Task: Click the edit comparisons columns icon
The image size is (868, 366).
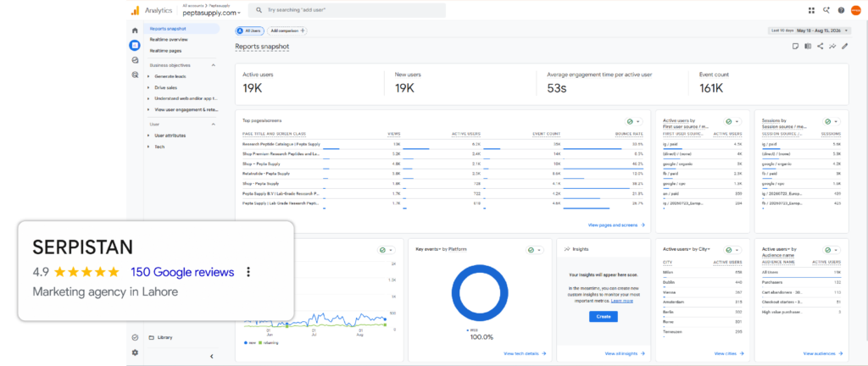Action: (x=808, y=47)
